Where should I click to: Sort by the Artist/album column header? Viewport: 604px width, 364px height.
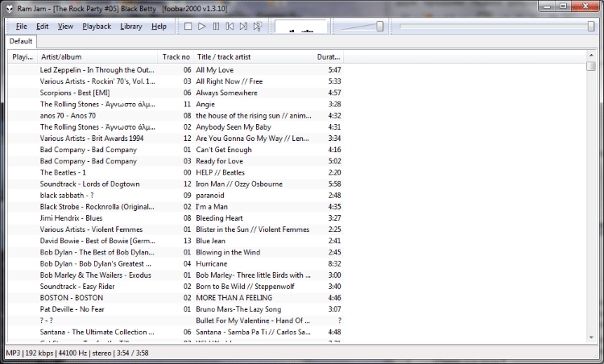(97, 57)
